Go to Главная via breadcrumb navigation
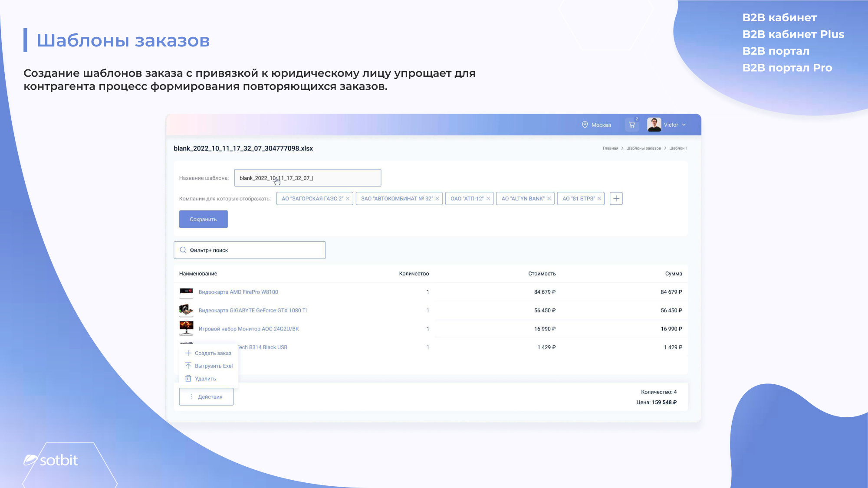The width and height of the screenshot is (868, 488). [610, 148]
